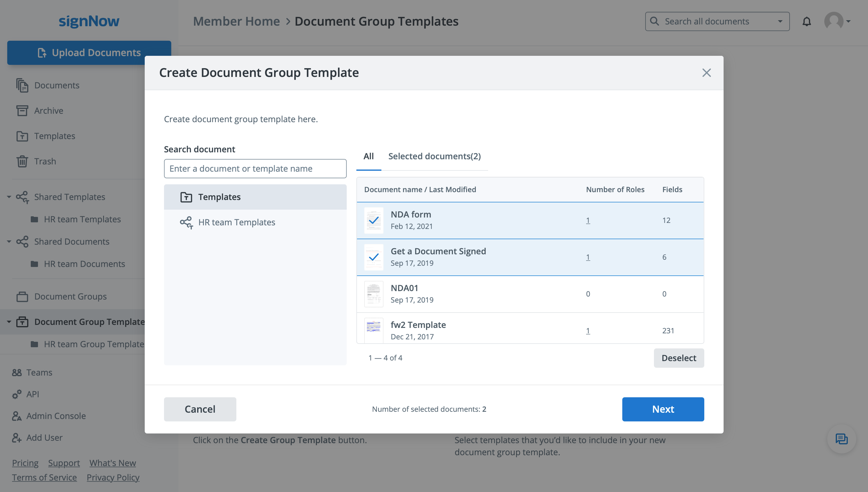Select the HR team Templates shared folder
The image size is (868, 492).
tap(236, 222)
